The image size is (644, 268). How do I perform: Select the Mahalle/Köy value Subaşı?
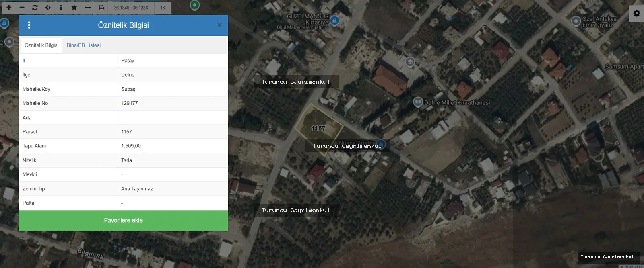pyautogui.click(x=129, y=89)
